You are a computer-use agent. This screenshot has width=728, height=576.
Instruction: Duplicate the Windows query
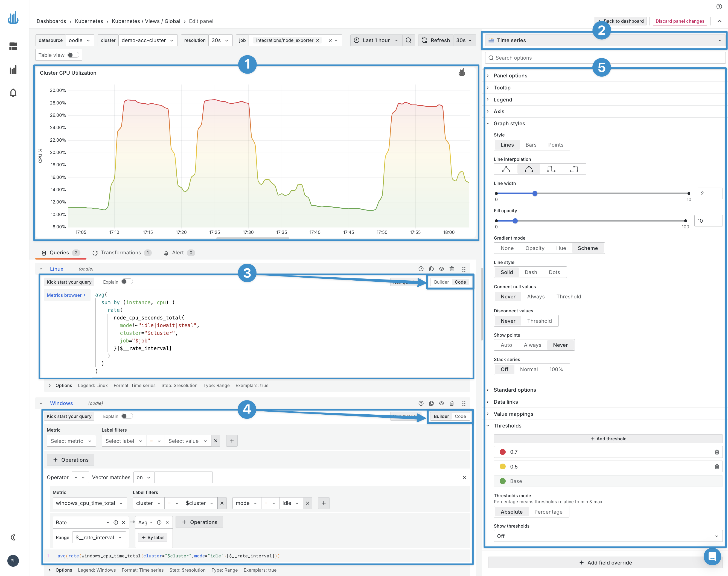pyautogui.click(x=431, y=403)
